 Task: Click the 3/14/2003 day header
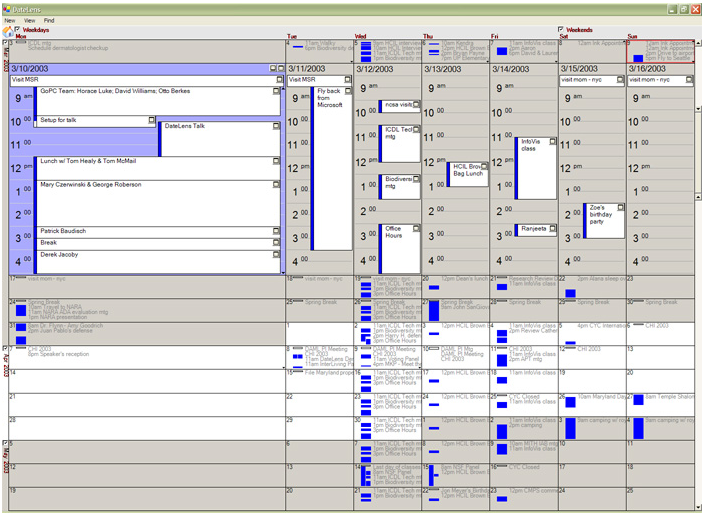click(x=524, y=69)
